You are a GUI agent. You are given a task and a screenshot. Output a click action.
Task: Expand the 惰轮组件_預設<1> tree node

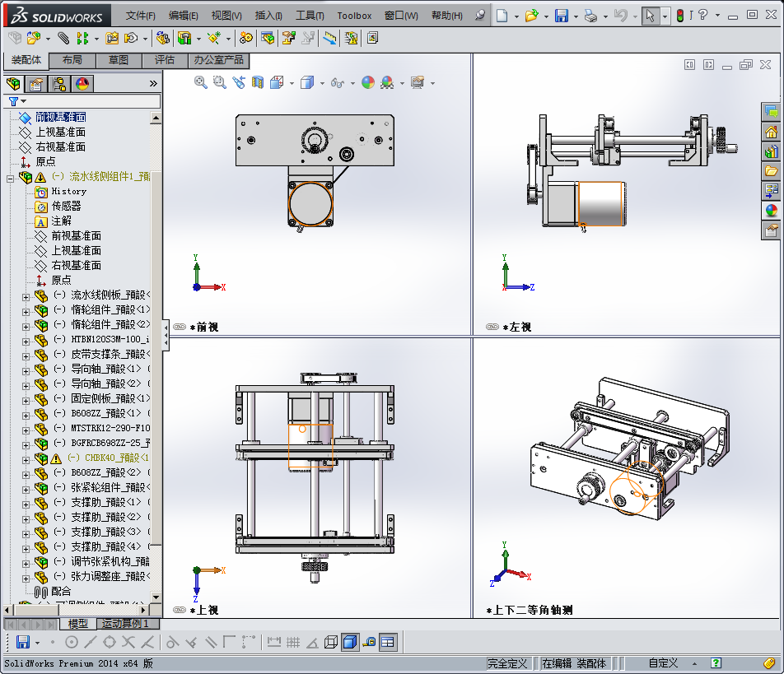[26, 312]
